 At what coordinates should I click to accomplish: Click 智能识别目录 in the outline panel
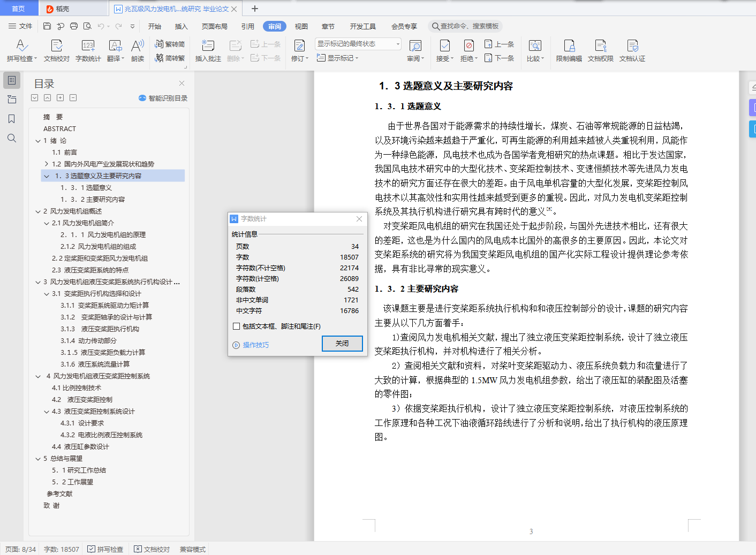(x=163, y=98)
